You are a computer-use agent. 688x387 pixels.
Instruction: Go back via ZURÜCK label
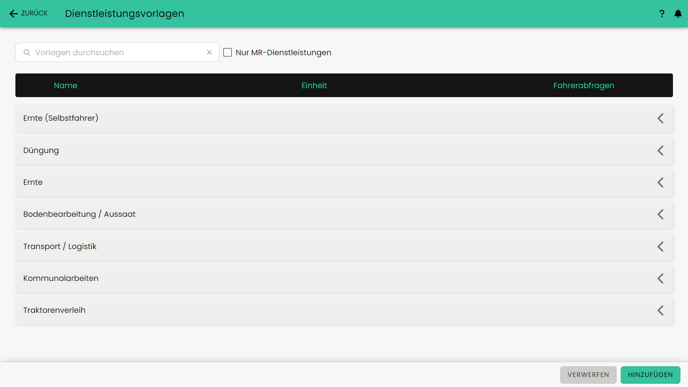(34, 14)
